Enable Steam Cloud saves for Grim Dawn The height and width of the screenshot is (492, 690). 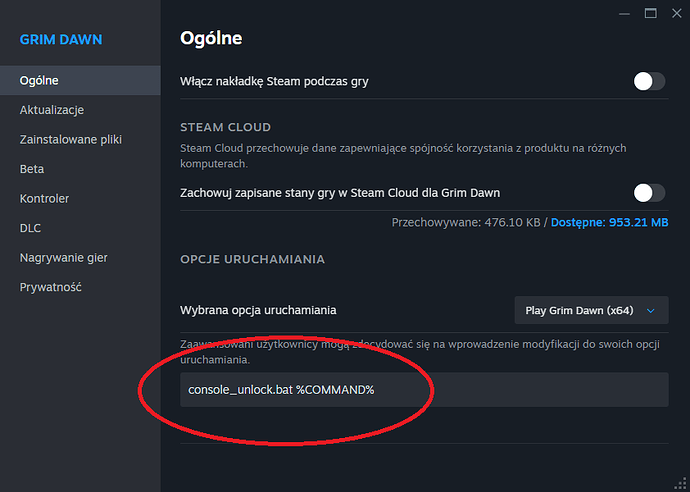click(x=649, y=193)
